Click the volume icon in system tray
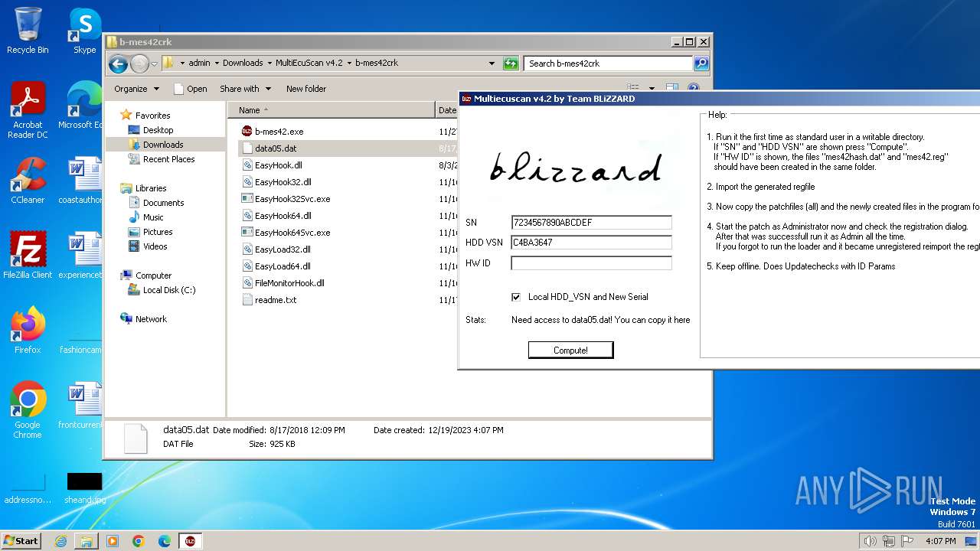Viewport: 980px width, 551px height. click(x=870, y=541)
